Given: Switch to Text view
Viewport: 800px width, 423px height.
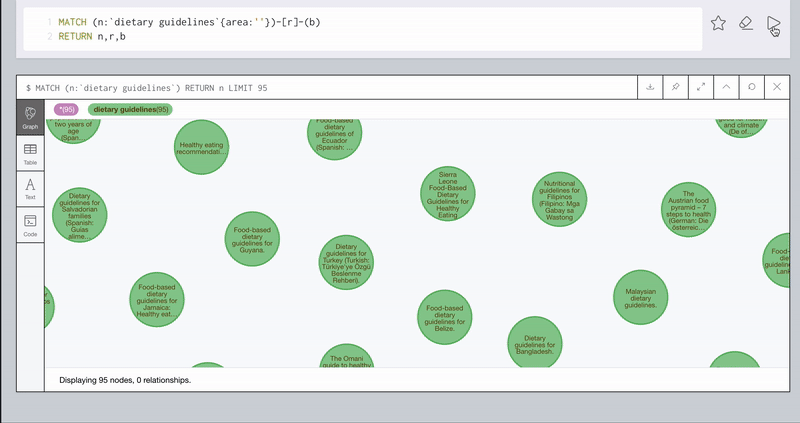Looking at the screenshot, I should coord(30,189).
